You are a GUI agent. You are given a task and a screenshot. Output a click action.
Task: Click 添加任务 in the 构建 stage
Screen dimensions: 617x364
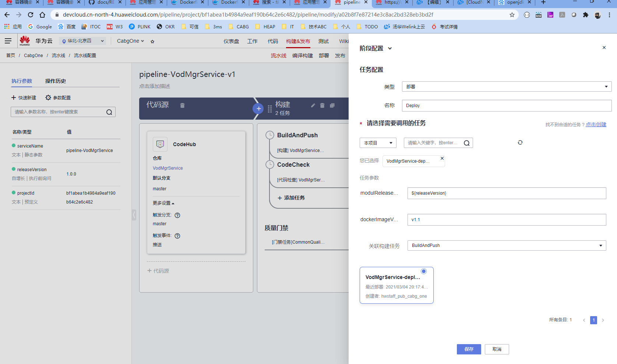coord(291,198)
